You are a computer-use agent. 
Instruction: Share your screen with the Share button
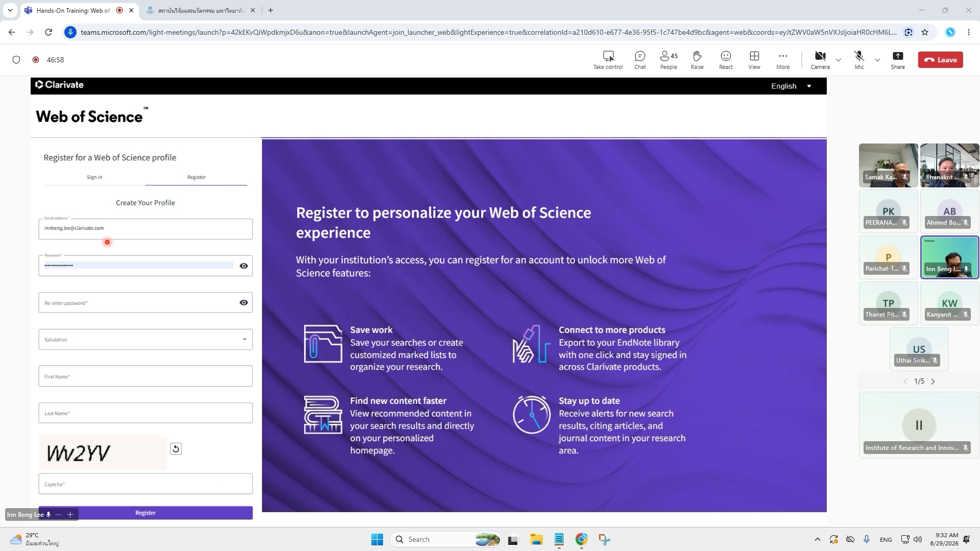click(x=898, y=60)
